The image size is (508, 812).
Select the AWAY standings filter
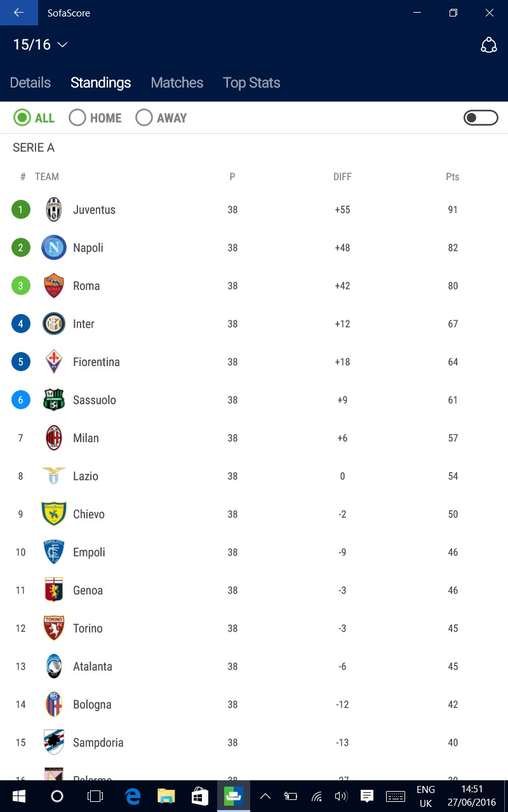click(x=144, y=118)
